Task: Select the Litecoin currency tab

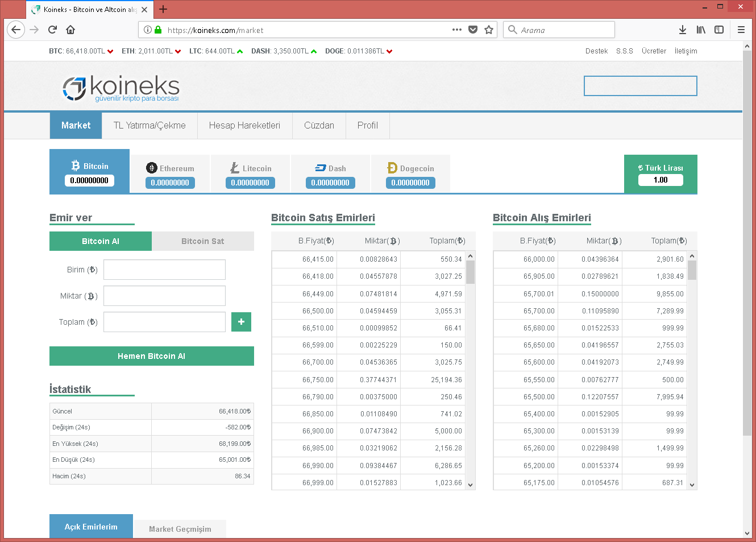Action: pyautogui.click(x=250, y=174)
